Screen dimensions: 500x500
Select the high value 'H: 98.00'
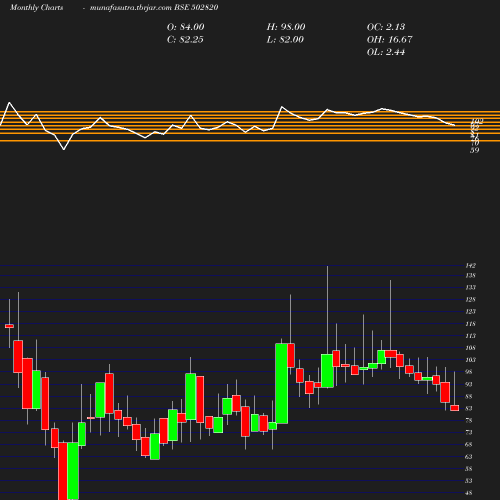286,27
